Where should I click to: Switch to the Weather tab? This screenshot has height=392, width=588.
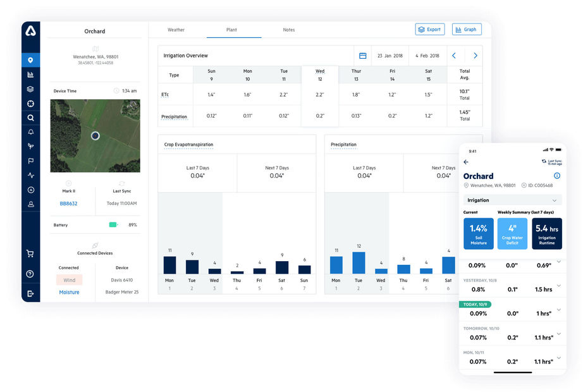(176, 30)
